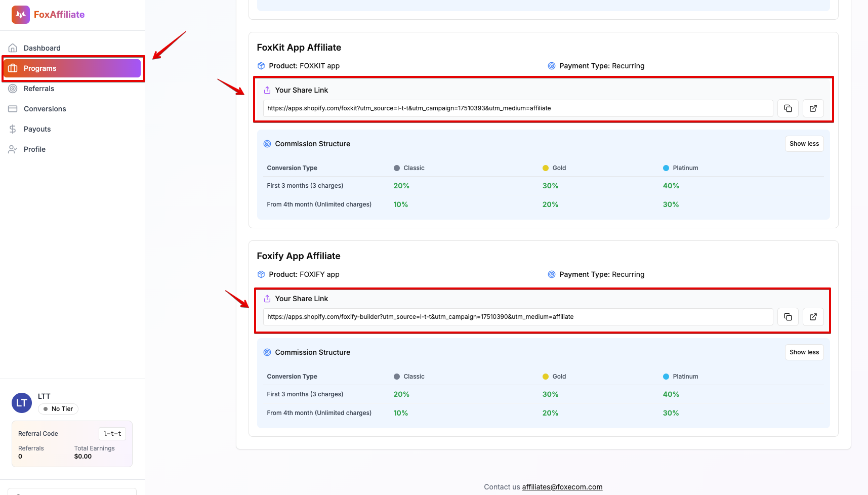This screenshot has height=495, width=868.
Task: Click the Conversions card icon
Action: pos(13,109)
